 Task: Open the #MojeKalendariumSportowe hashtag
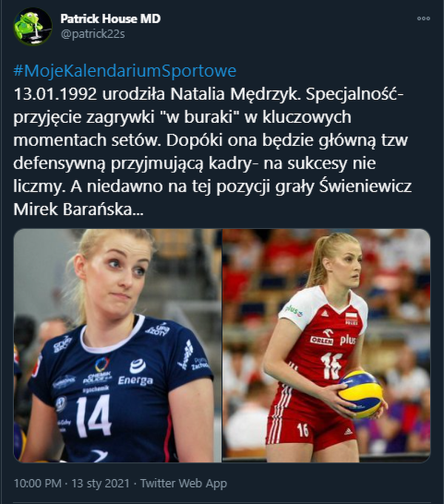click(125, 71)
